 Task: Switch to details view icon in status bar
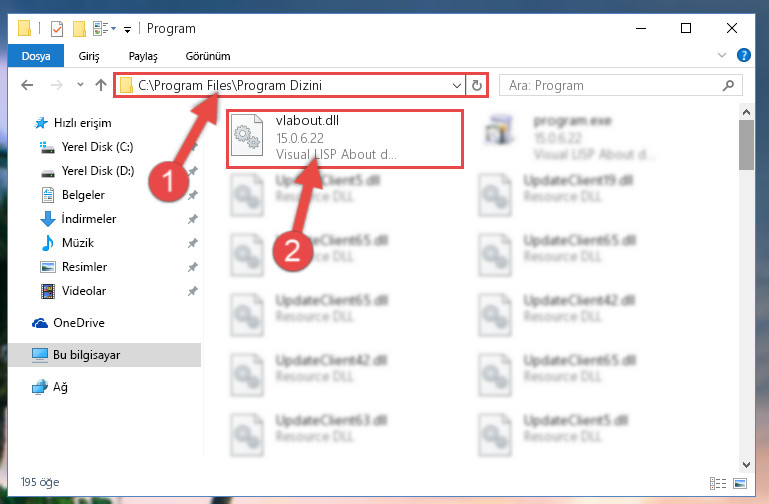coord(718,483)
